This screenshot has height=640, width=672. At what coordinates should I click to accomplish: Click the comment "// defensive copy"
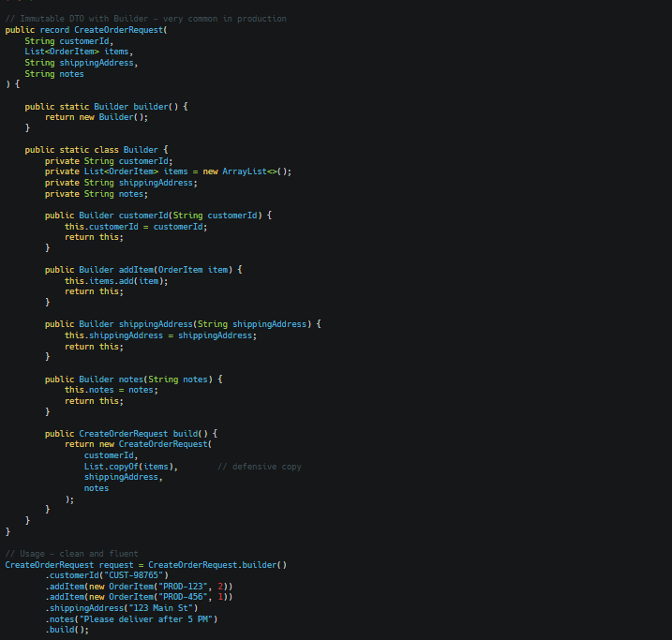point(260,467)
